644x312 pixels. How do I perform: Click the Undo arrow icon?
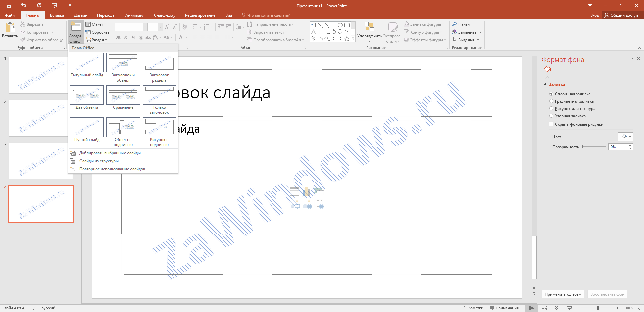pyautogui.click(x=23, y=5)
